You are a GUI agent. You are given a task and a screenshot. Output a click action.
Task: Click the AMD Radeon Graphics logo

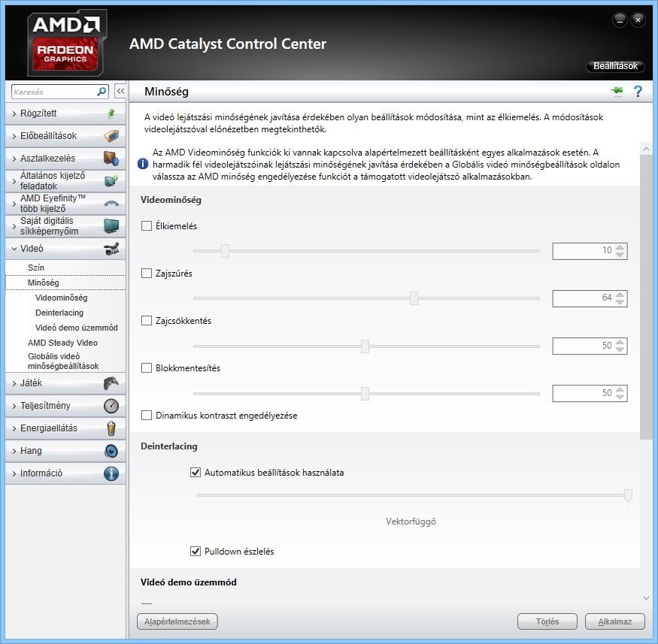(x=66, y=43)
